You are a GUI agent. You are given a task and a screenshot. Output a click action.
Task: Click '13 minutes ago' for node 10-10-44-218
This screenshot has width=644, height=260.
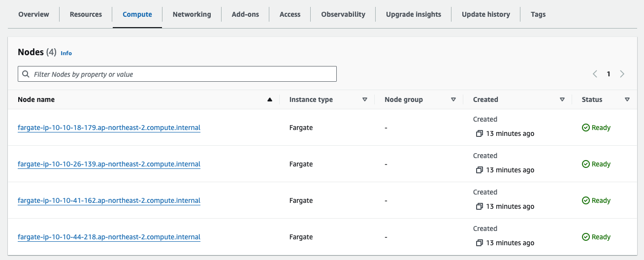(510, 243)
